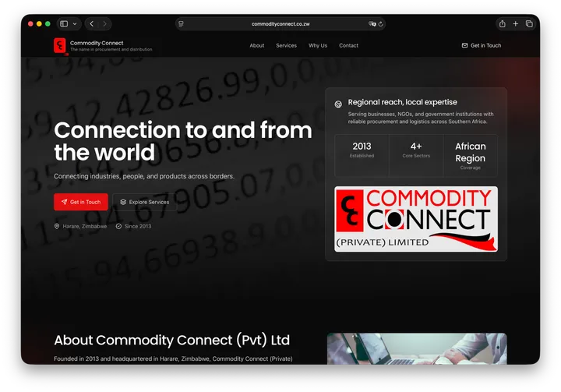Open the About nav item

(x=257, y=45)
